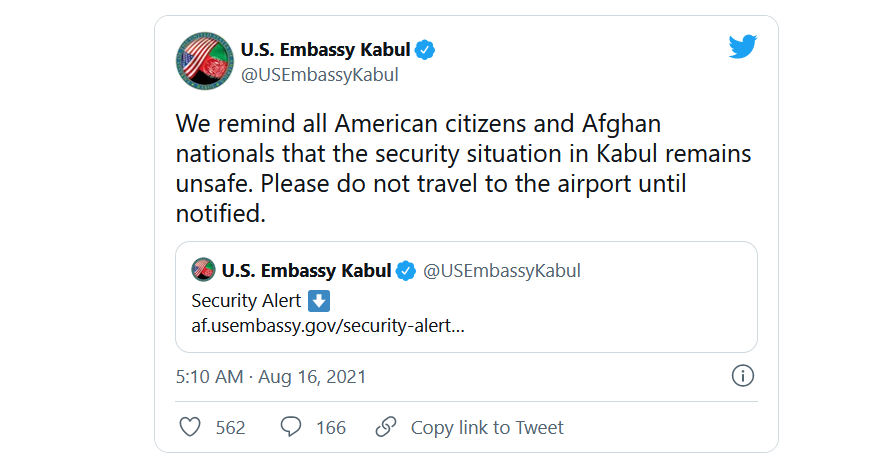
Task: Open the @USEmbassyKabul handle in header
Action: (x=320, y=75)
